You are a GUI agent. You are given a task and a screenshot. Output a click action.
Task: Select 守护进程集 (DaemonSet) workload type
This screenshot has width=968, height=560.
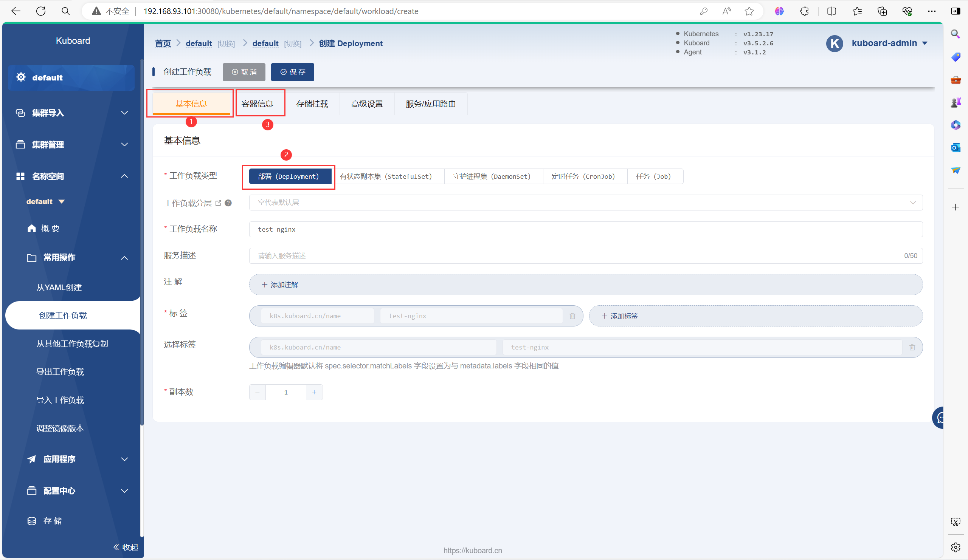coord(492,176)
